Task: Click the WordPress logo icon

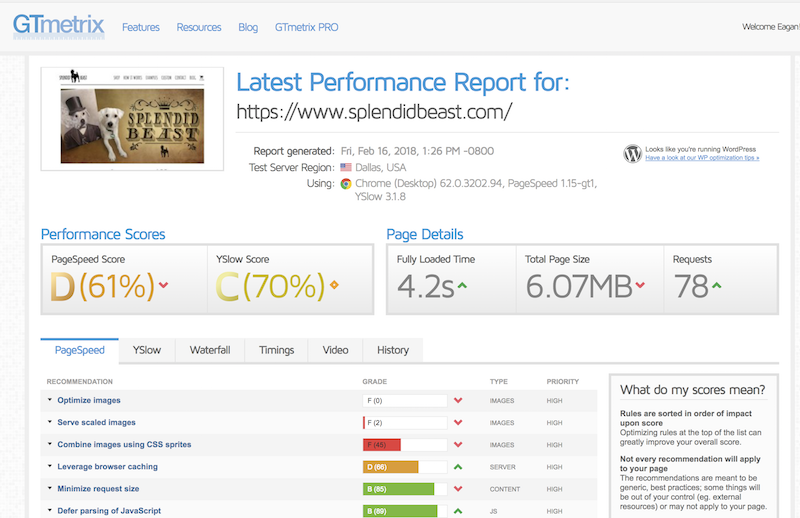Action: [x=633, y=154]
